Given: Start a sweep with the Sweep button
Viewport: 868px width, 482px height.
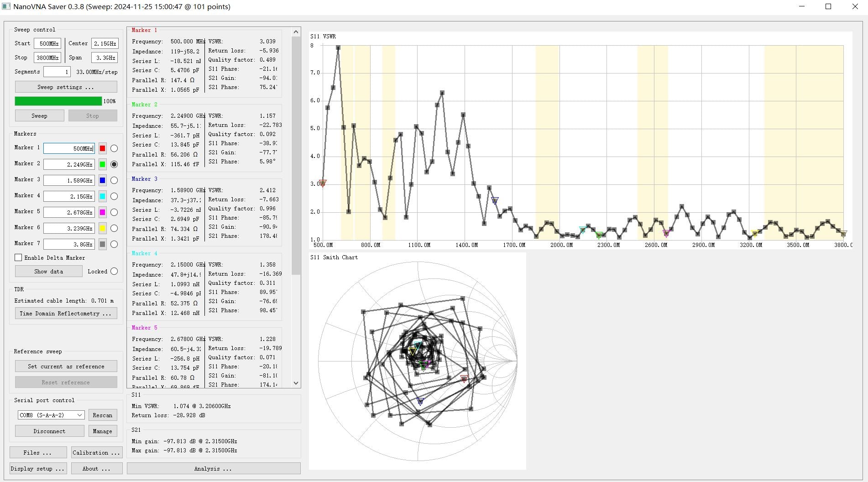Looking at the screenshot, I should 40,115.
